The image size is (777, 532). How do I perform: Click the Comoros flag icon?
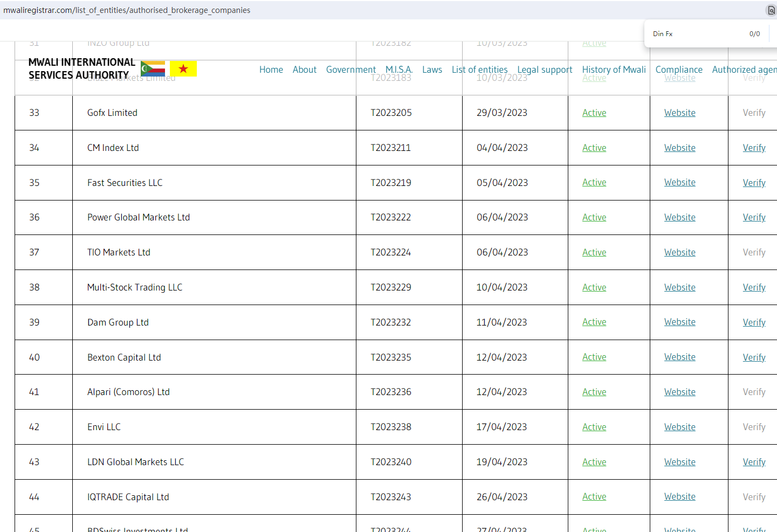click(153, 68)
